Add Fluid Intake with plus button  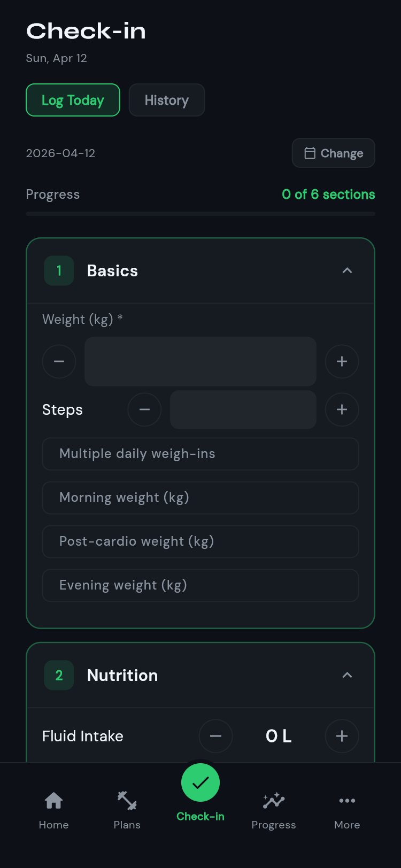pyautogui.click(x=342, y=736)
